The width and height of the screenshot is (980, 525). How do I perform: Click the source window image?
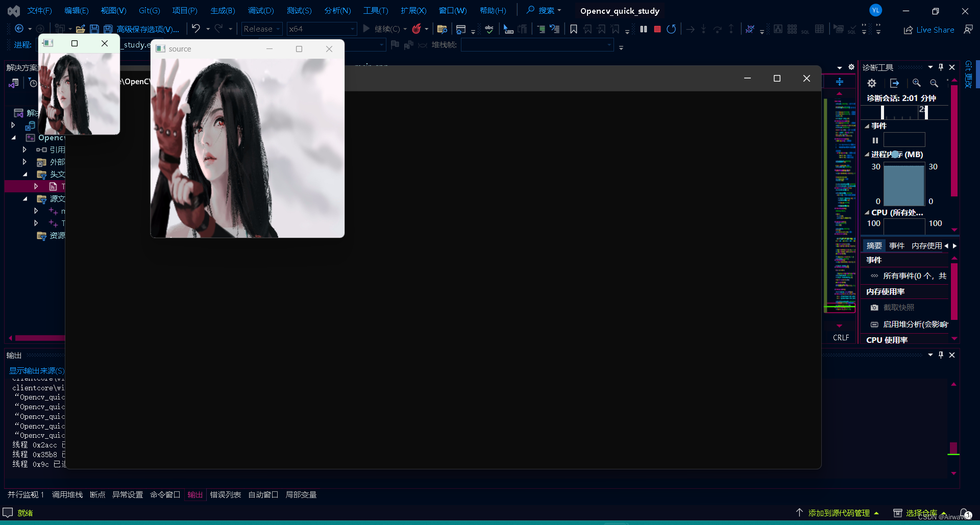[x=248, y=148]
